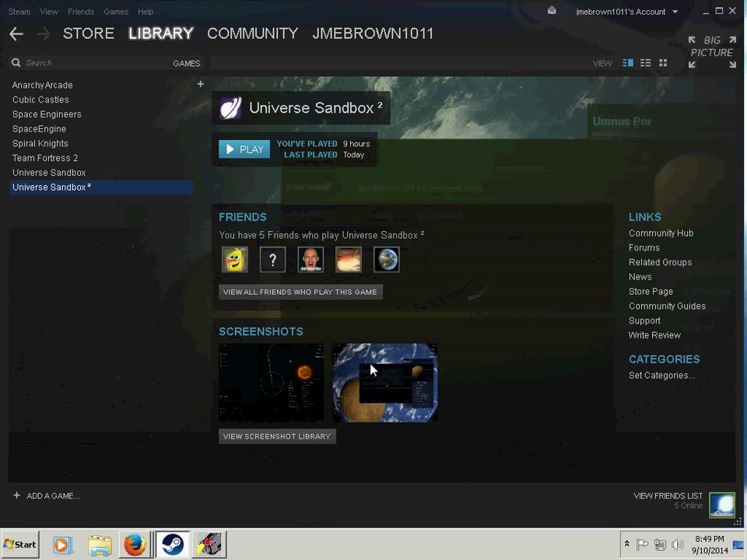Open the Community Guides link

click(667, 306)
